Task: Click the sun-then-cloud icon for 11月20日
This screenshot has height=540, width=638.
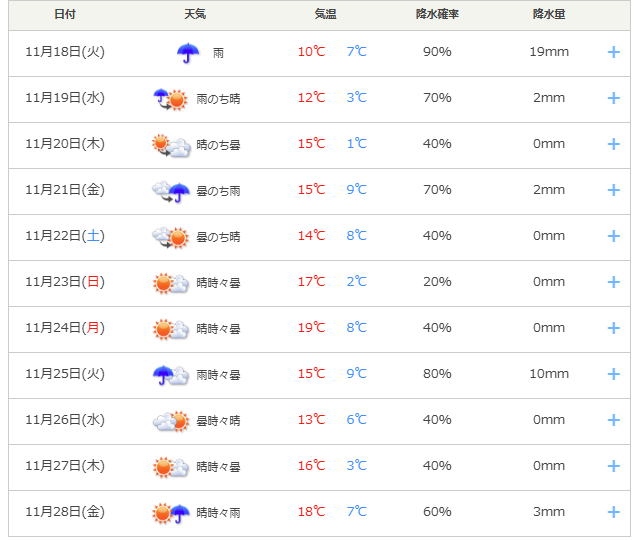Action: [170, 144]
